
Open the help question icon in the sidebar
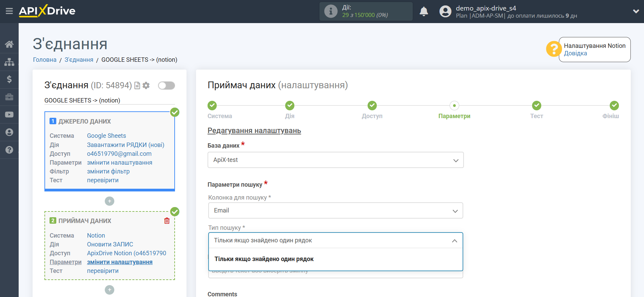click(9, 150)
